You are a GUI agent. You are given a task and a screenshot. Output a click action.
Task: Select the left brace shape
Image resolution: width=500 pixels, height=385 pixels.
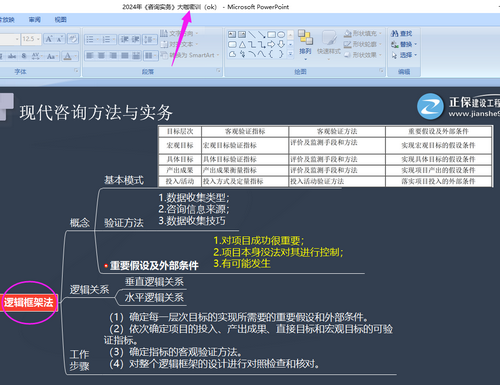pyautogui.click(x=271, y=54)
